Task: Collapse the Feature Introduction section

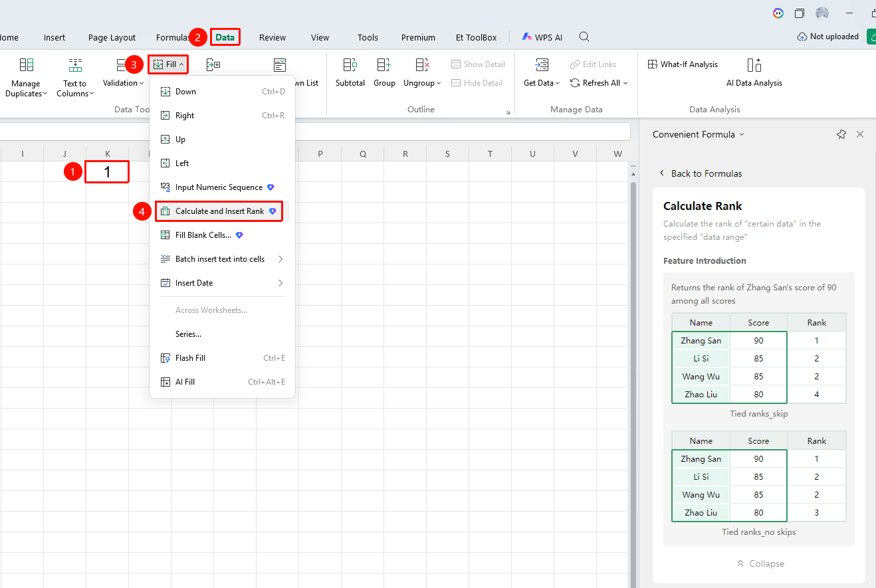Action: tap(760, 563)
